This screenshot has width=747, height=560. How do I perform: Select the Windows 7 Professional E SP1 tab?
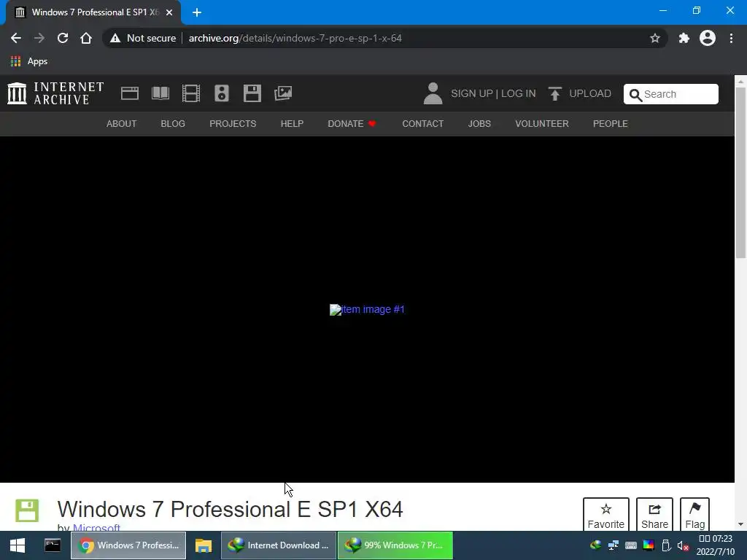93,12
